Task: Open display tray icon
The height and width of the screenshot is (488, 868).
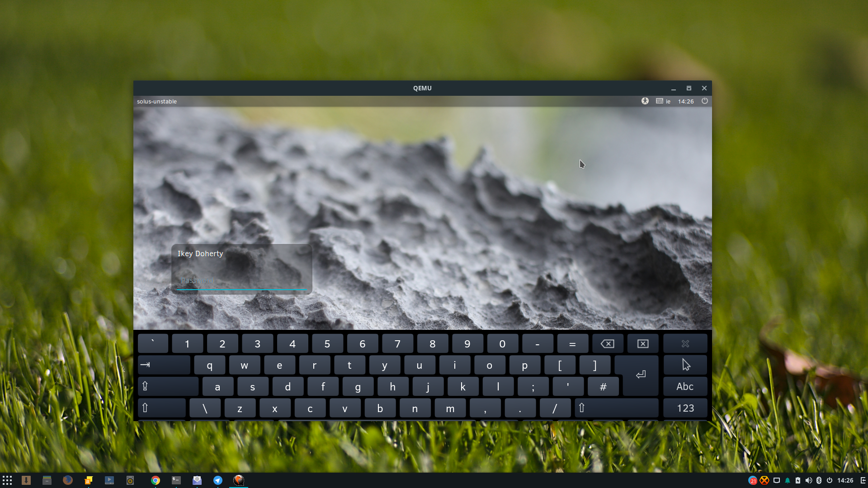Action: click(777, 480)
